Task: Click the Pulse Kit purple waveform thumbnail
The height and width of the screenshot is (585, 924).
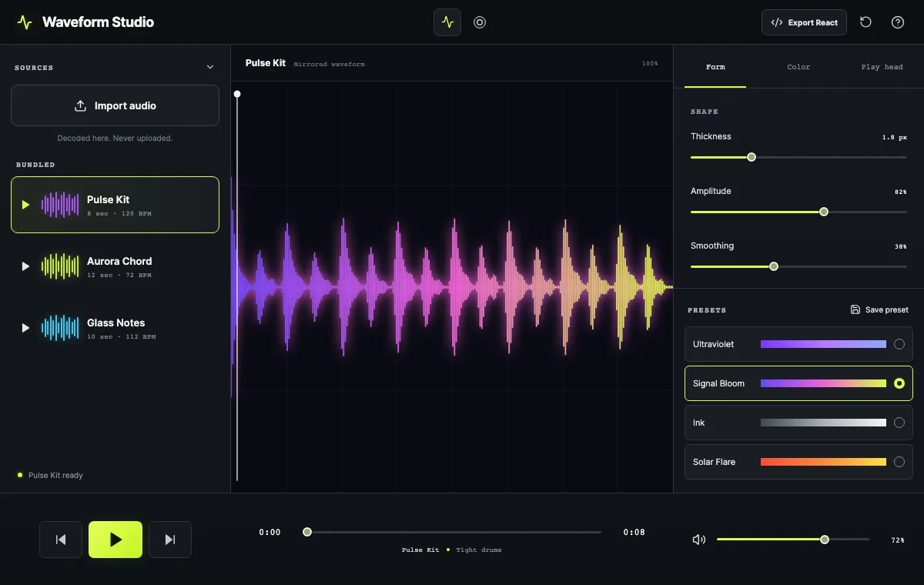Action: click(60, 205)
